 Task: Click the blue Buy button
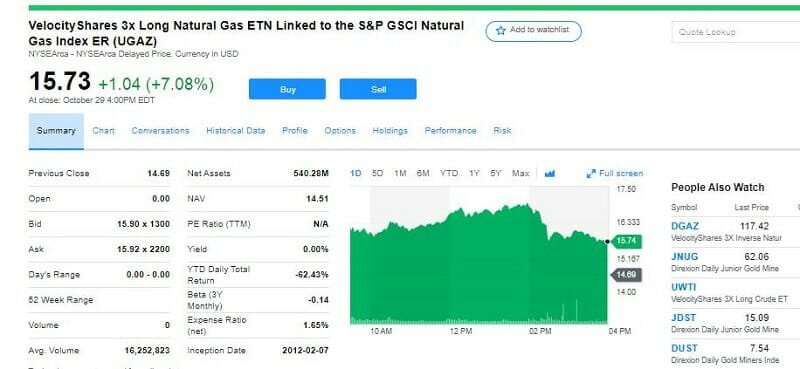point(287,89)
